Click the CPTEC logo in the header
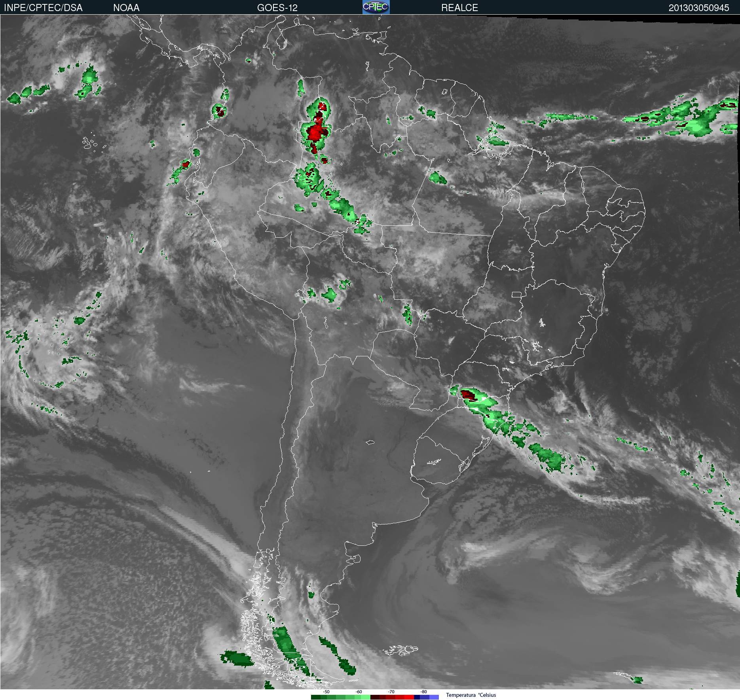The height and width of the screenshot is (700, 740). pyautogui.click(x=376, y=7)
